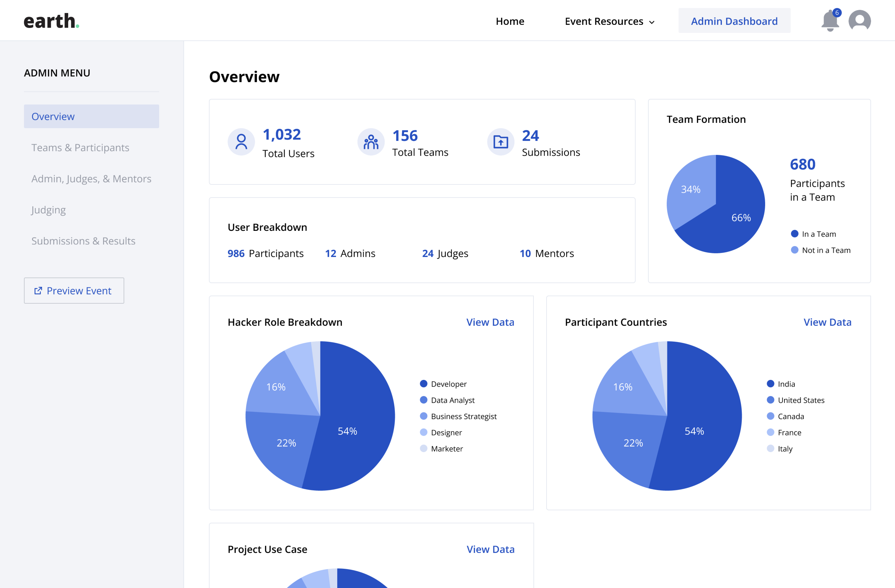This screenshot has width=895, height=588.
Task: Click the Marketer legend dot
Action: point(423,448)
